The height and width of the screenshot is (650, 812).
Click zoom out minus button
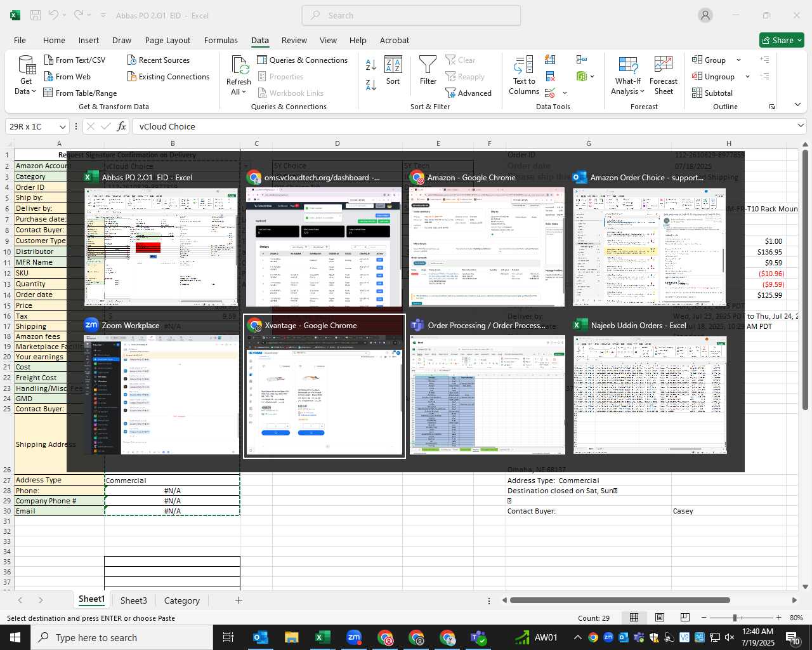pyautogui.click(x=704, y=618)
